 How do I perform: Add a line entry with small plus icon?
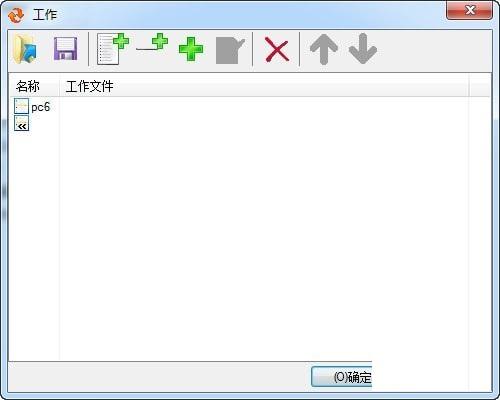coord(152,42)
